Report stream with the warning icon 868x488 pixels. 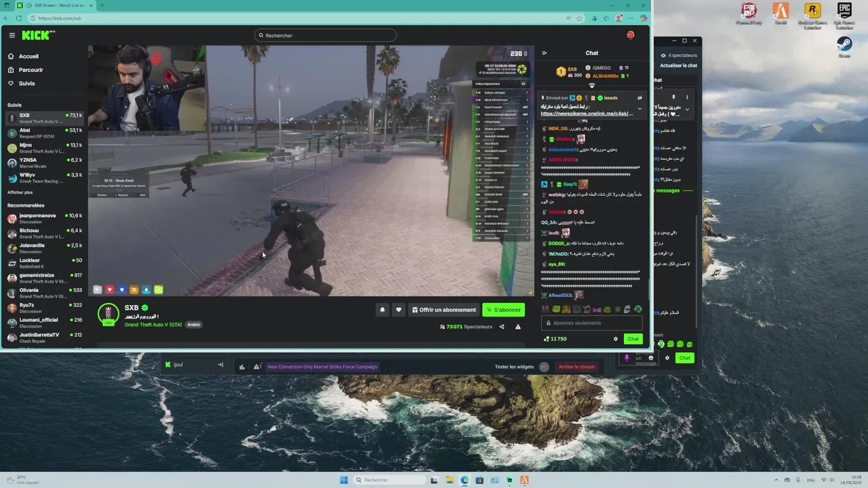pos(518,327)
